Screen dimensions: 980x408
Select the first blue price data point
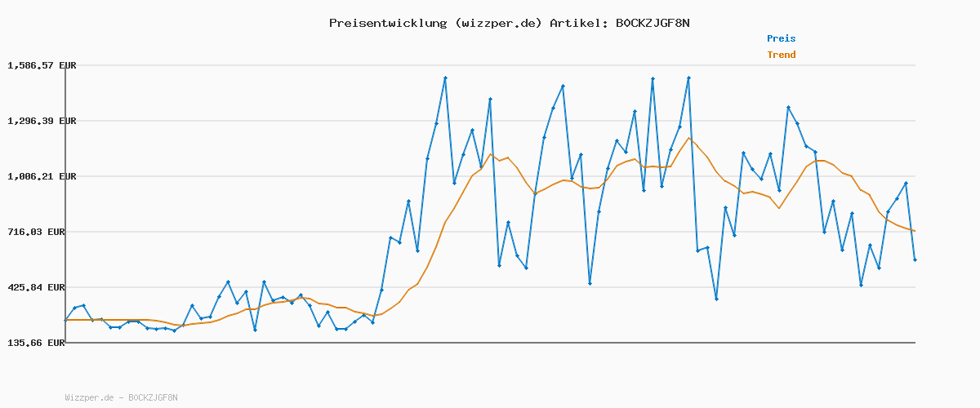(66, 320)
